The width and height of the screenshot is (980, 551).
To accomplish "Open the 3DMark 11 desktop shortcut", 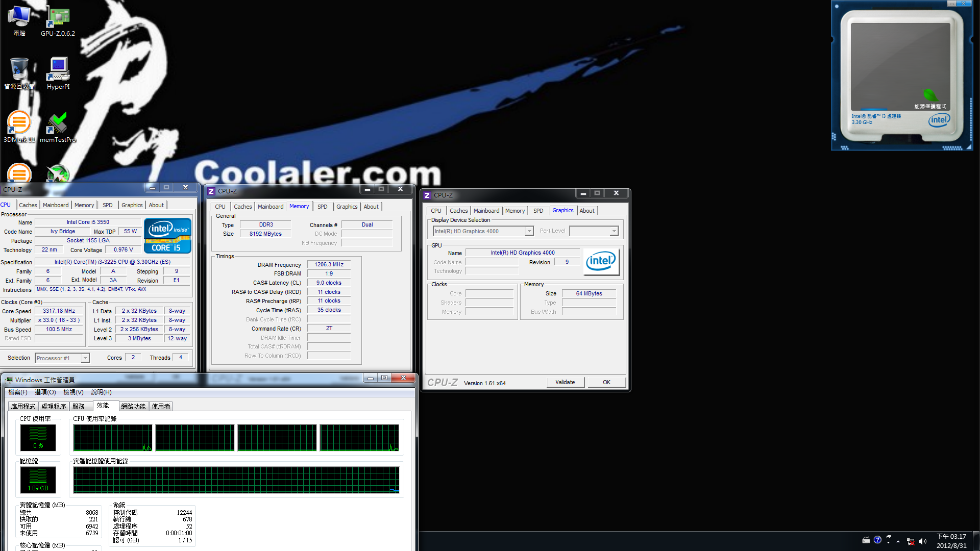I will pos(19,127).
